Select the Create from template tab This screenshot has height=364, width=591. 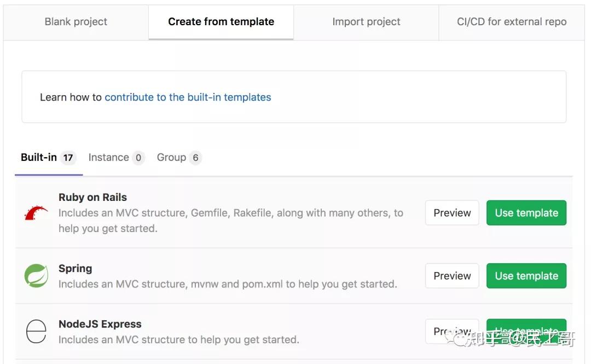[x=221, y=22]
